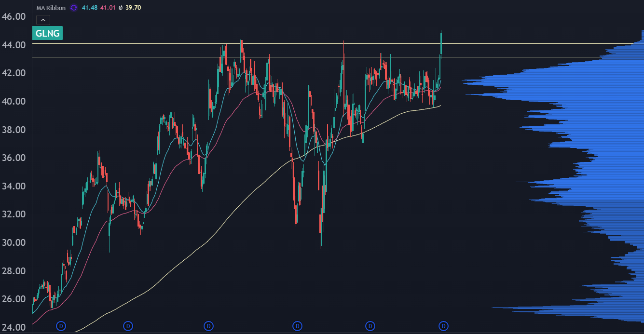Click the 38.00 price axis label
Screen dimensions: 644x334
click(x=14, y=130)
